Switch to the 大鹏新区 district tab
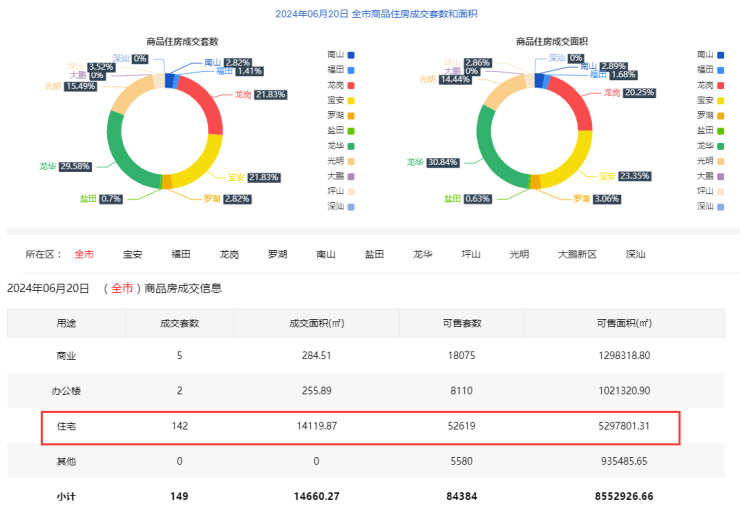 pos(577,254)
